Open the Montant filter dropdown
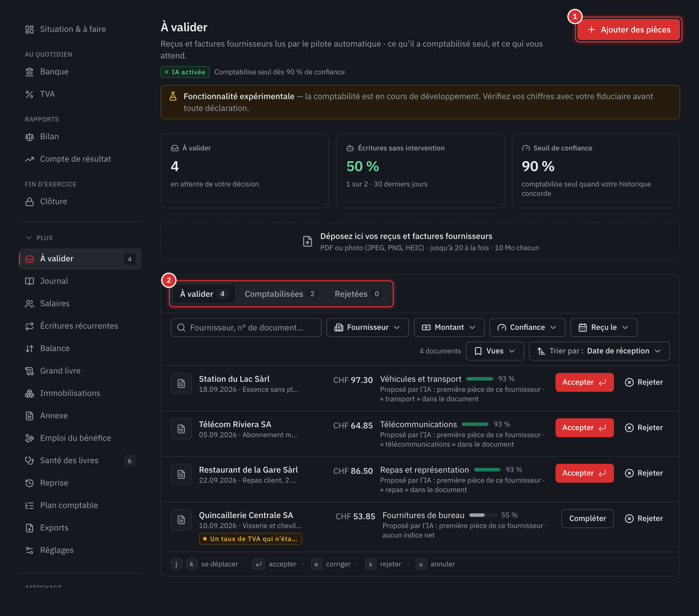The width and height of the screenshot is (699, 616). click(x=449, y=327)
